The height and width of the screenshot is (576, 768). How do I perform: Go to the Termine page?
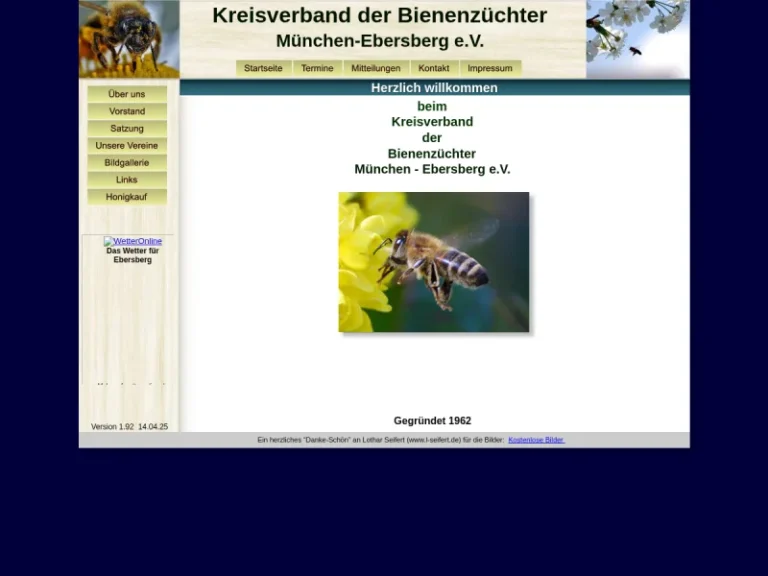317,68
